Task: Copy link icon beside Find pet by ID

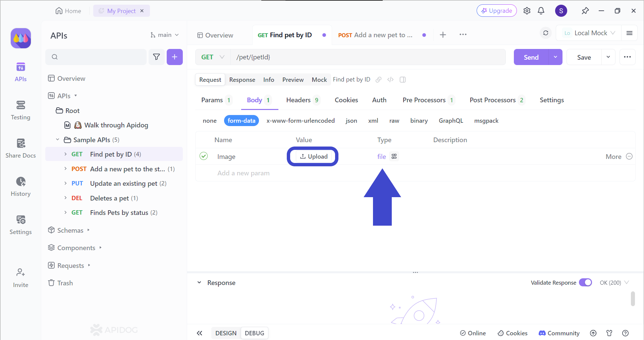Action: point(378,79)
